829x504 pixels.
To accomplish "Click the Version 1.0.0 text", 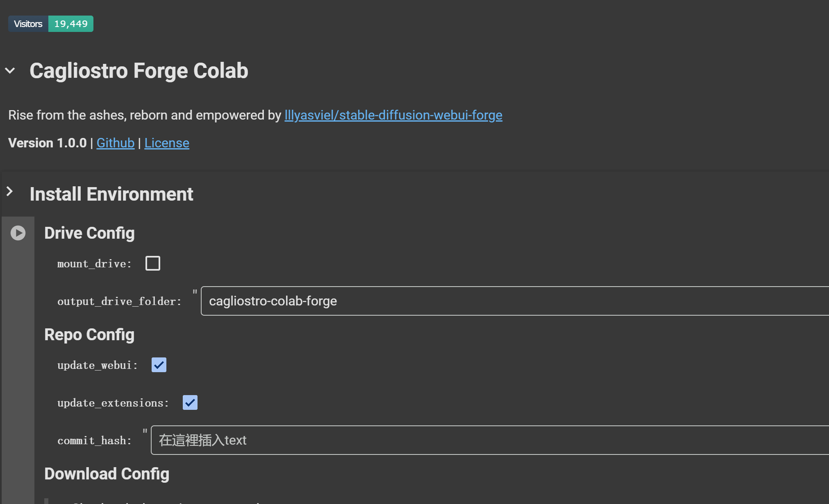I will click(x=47, y=143).
